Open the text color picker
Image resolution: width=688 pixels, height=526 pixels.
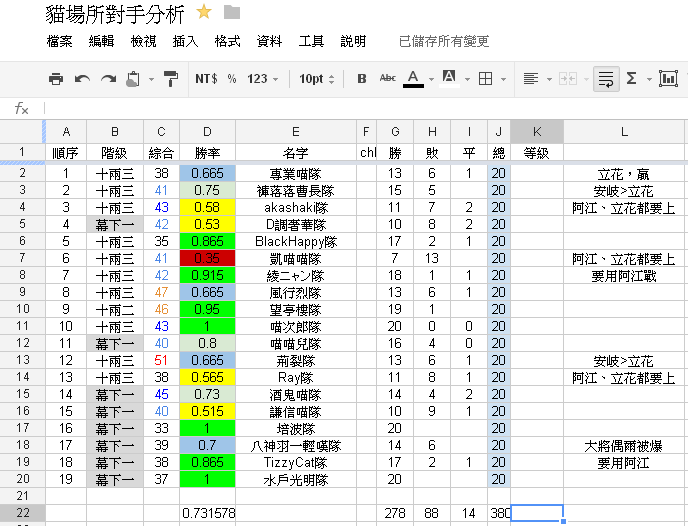click(414, 79)
